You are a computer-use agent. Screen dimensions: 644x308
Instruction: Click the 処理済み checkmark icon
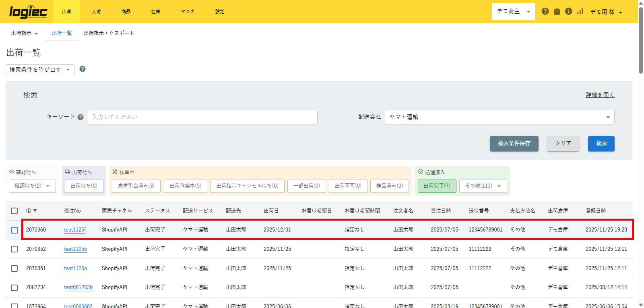point(421,172)
